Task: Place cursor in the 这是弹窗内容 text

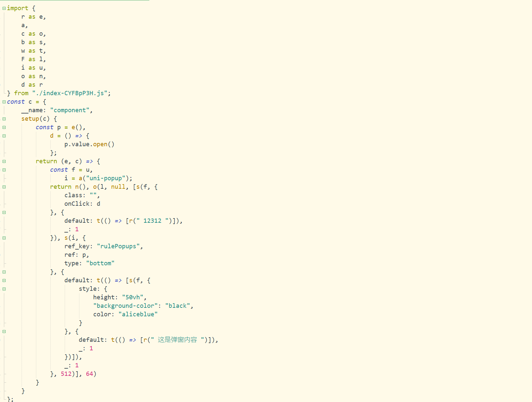Action: [177, 340]
